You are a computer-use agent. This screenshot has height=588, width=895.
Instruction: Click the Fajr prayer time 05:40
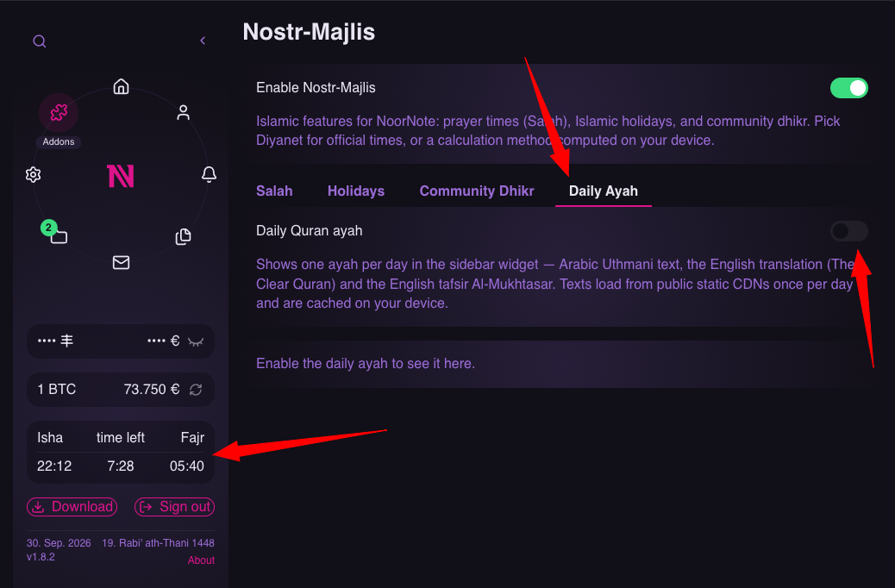(186, 466)
